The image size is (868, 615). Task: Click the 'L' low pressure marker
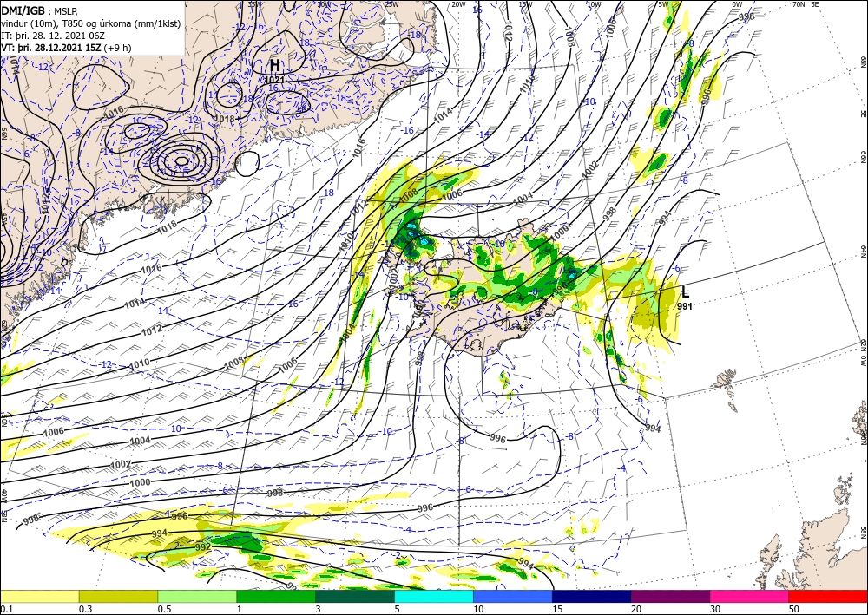pyautogui.click(x=686, y=292)
